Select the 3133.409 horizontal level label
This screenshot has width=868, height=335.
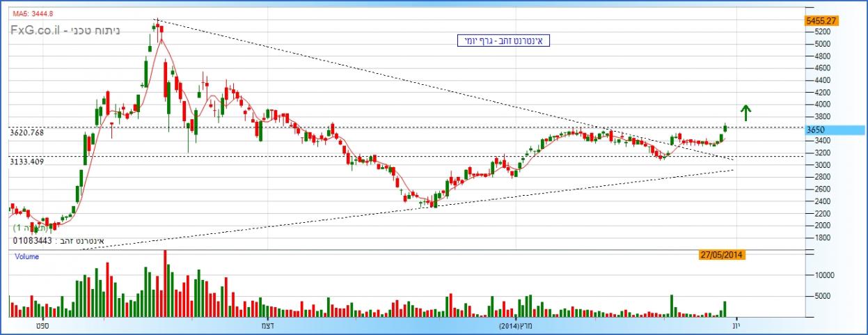(26, 162)
